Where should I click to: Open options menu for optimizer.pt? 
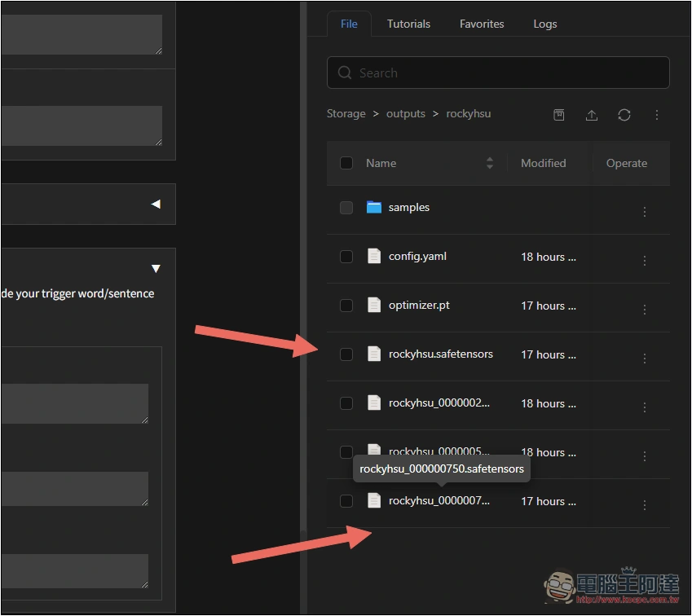645,310
